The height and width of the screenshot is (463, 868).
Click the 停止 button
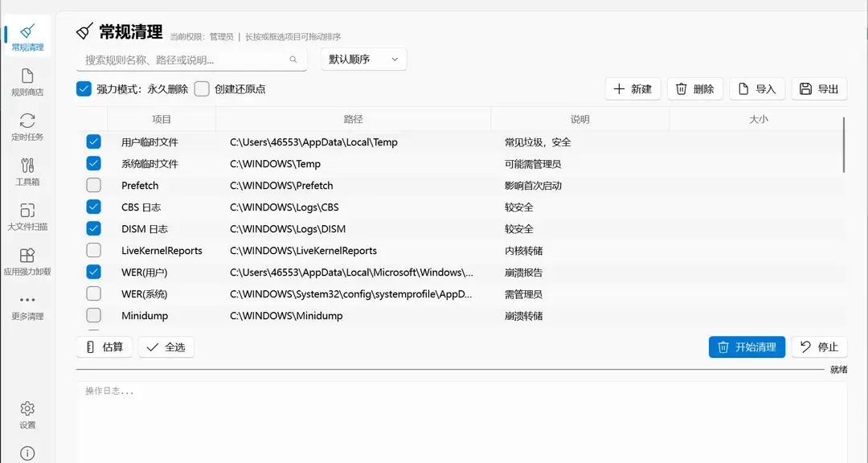(819, 346)
